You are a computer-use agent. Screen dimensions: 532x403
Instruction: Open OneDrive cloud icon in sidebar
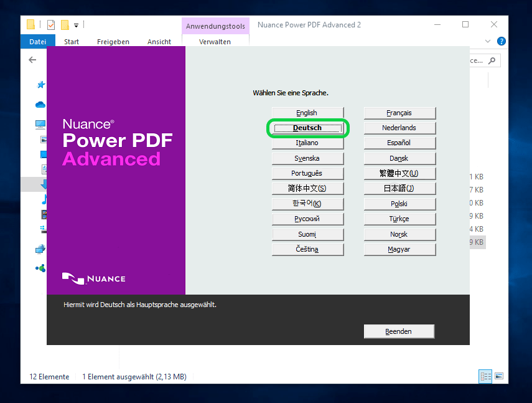[x=40, y=105]
